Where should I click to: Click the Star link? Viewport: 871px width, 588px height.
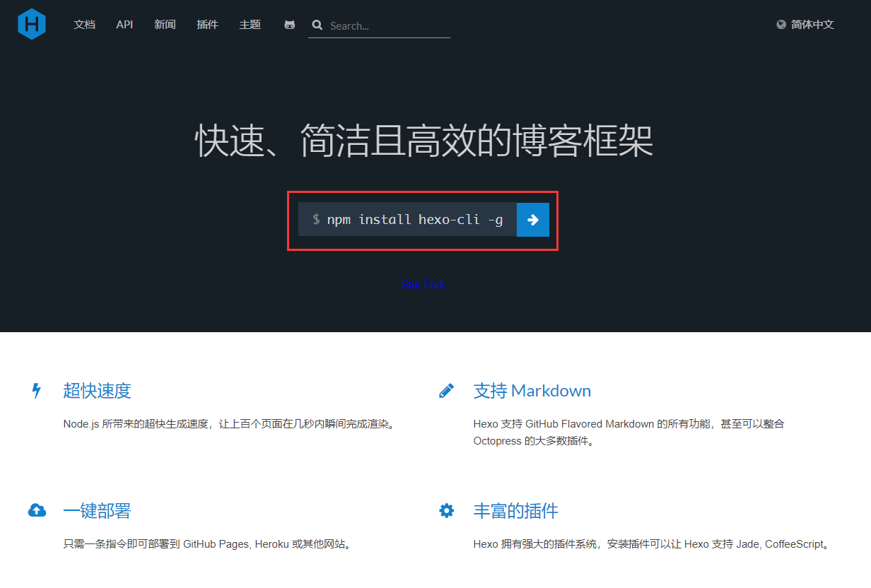click(411, 285)
